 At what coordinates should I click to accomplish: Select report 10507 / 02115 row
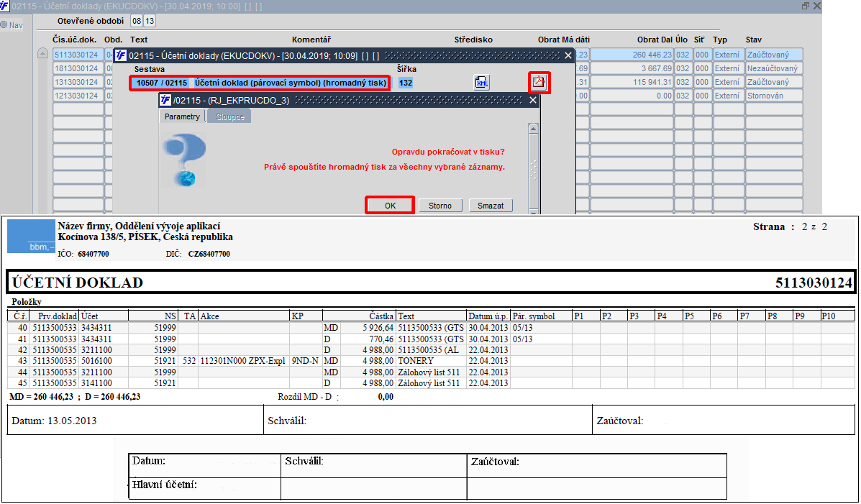point(260,83)
